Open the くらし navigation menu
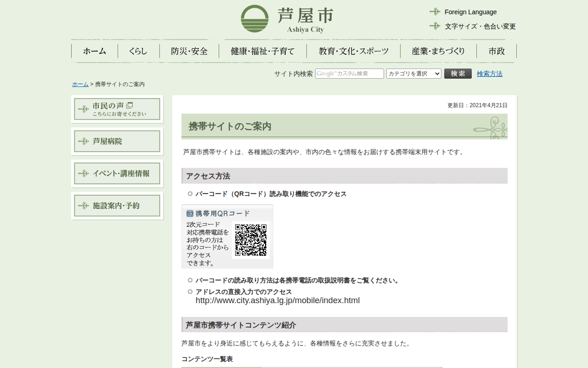The width and height of the screenshot is (588, 368). pyautogui.click(x=138, y=51)
